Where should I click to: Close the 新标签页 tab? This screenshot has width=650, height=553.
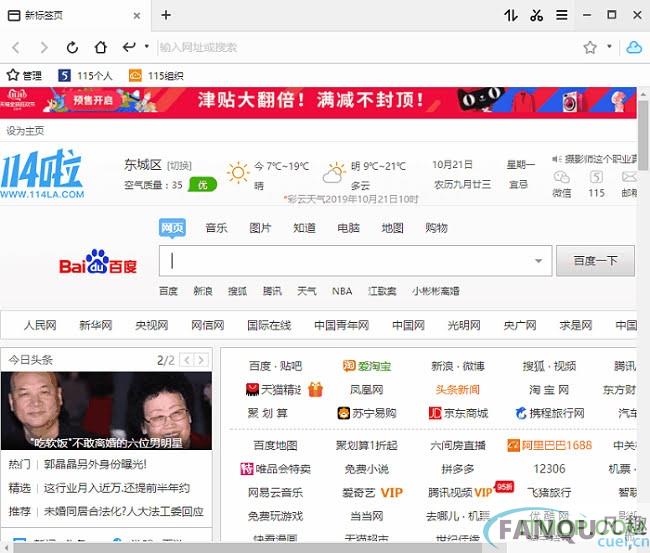coord(137,16)
